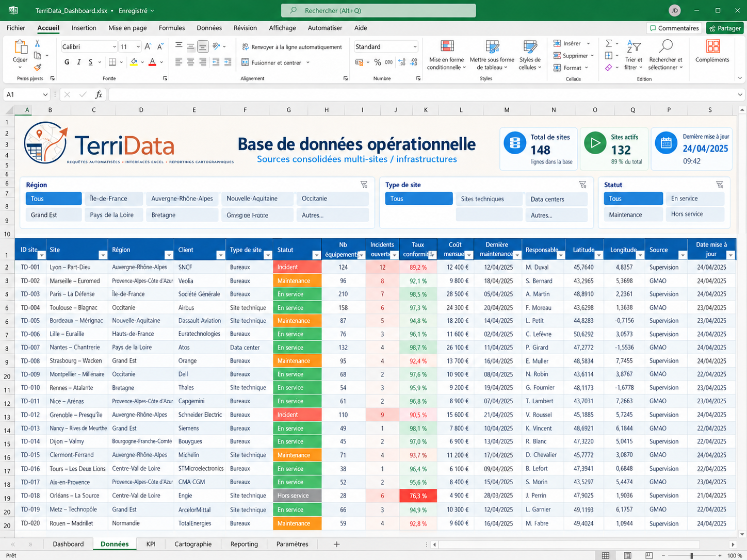Click the Partager button
This screenshot has height=560, width=747.
tap(725, 28)
